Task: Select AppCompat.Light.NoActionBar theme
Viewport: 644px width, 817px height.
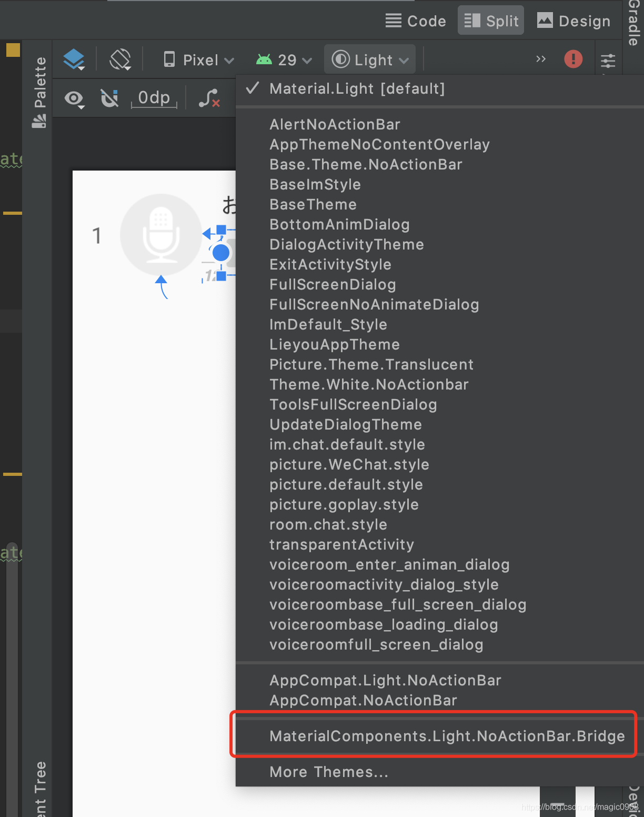Action: click(x=440, y=680)
